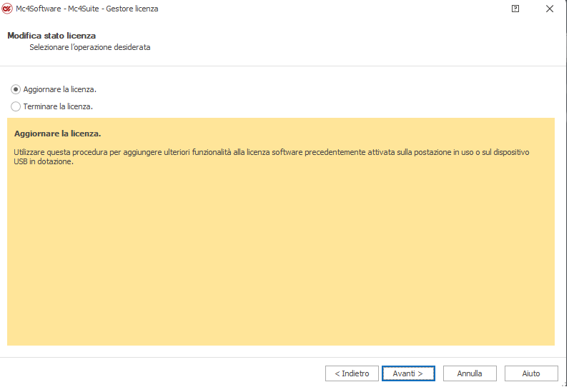The image size is (569, 392).
Task: Click the 'Terminare la licenza.' radio label text
Action: (x=58, y=106)
